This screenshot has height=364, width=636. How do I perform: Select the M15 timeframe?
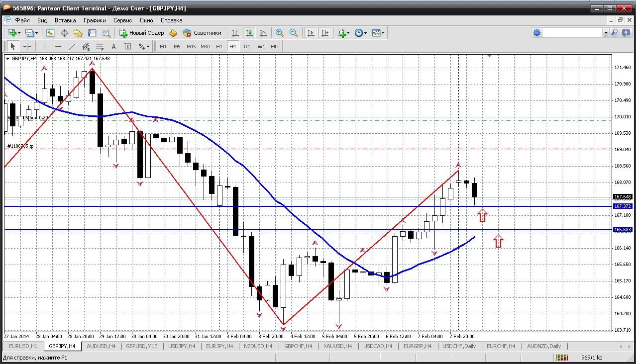191,46
